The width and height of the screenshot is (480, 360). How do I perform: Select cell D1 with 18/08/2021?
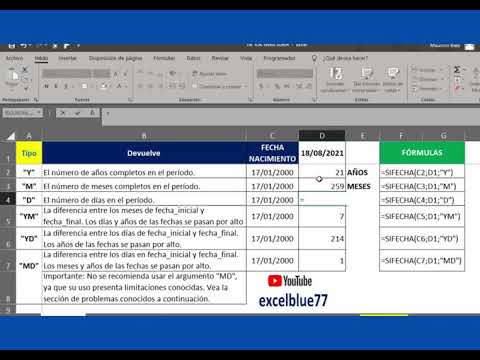coord(322,153)
